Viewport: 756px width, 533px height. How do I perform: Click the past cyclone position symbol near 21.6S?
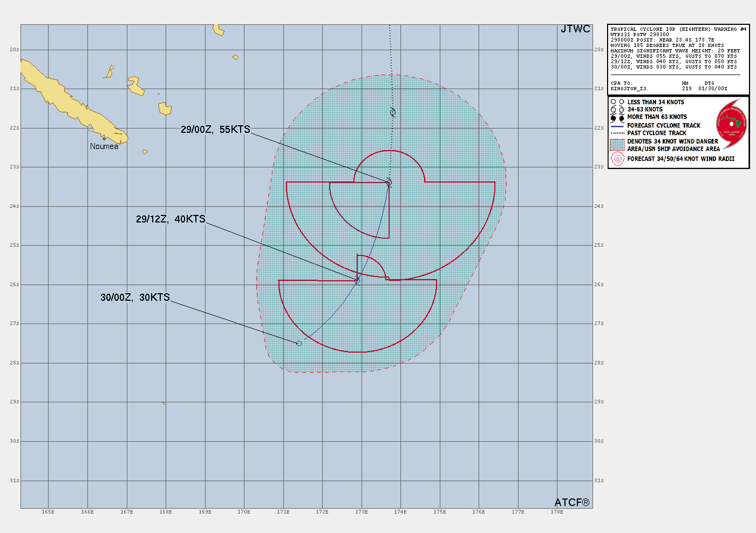(x=393, y=112)
